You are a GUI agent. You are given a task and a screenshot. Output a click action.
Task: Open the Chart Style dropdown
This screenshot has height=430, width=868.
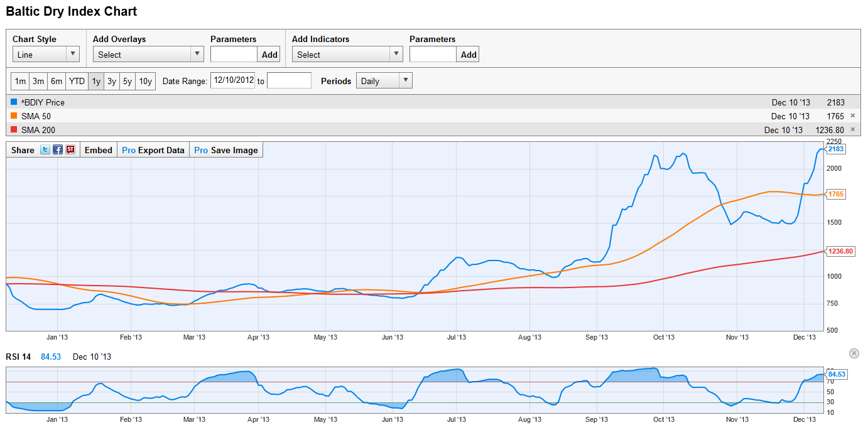(x=46, y=55)
